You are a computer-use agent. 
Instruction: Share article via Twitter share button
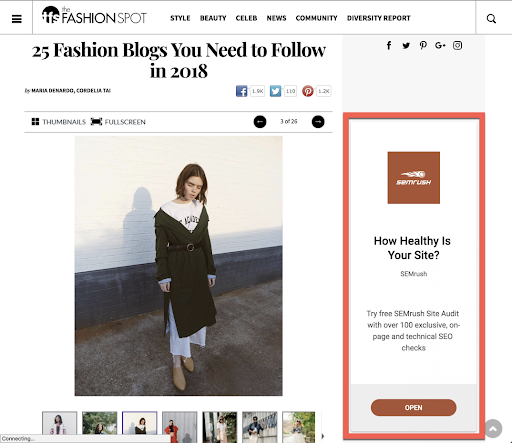[x=275, y=91]
